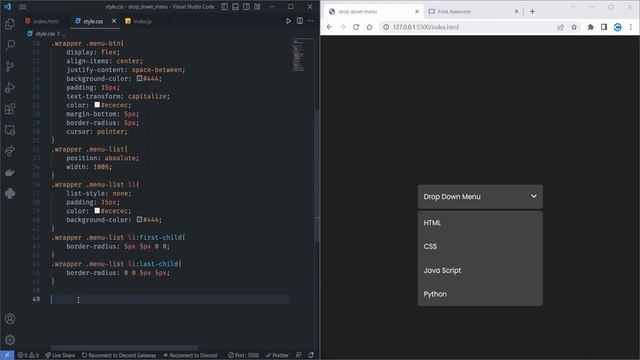Close the style.css editor tab
The width and height of the screenshot is (640, 360).
(x=114, y=21)
